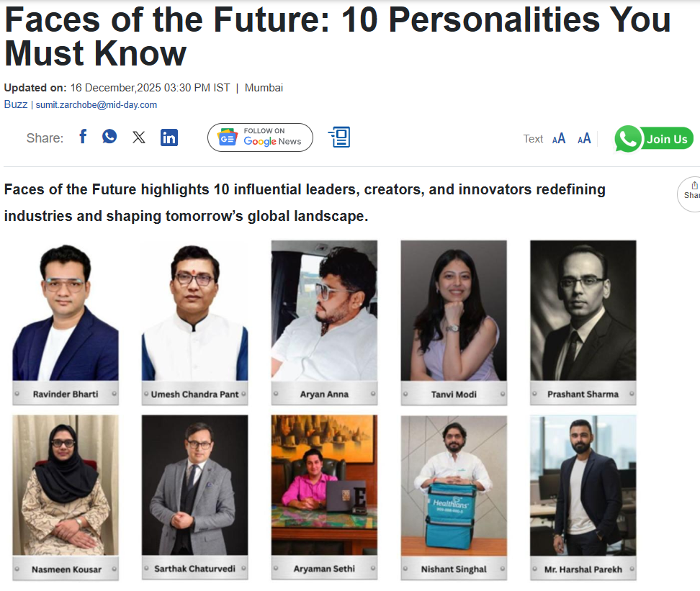700x591 pixels.
Task: Select Prashant Sharma's black-and-white portrait
Action: (583, 311)
